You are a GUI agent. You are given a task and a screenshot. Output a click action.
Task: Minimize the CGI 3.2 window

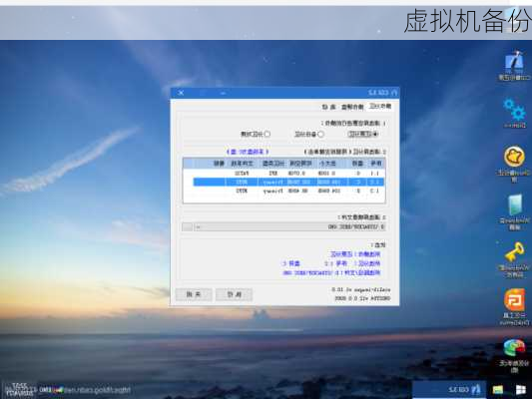click(x=223, y=93)
